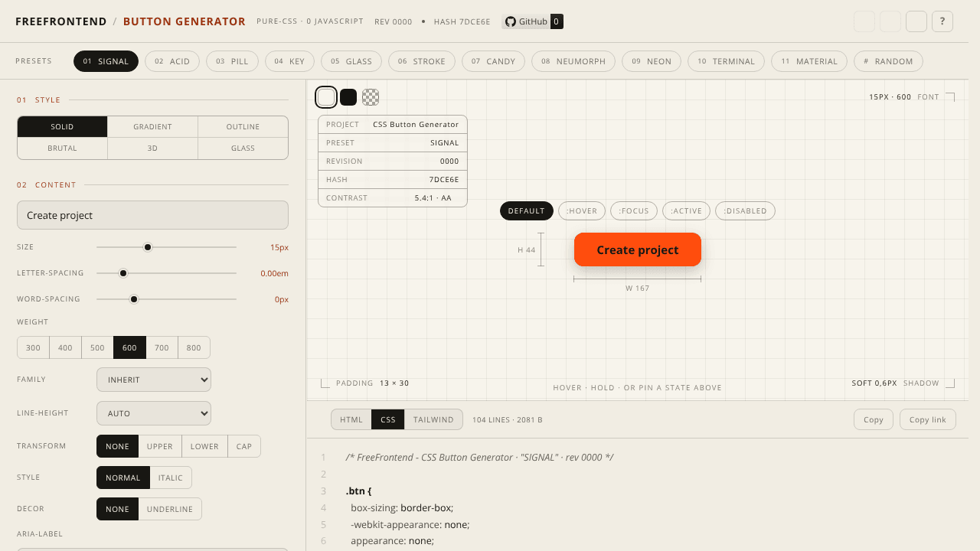Pick the Brutal style option
Screen dimensions: 980x551
pyautogui.click(x=62, y=148)
